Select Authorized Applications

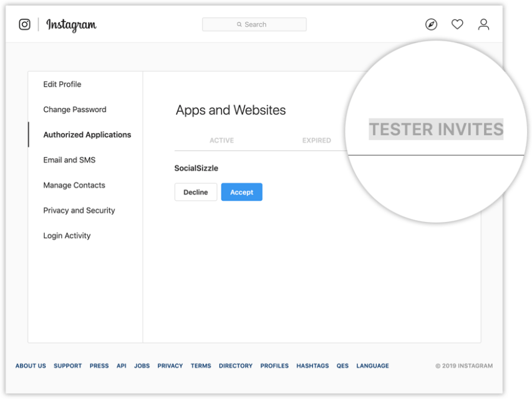(x=87, y=135)
